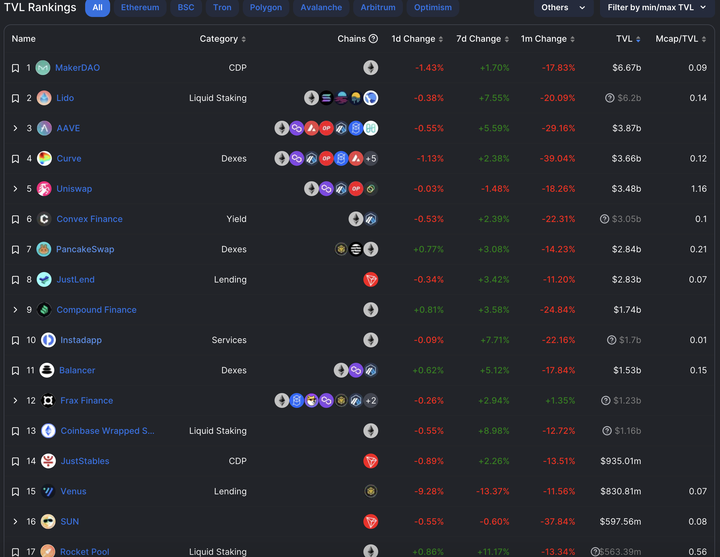Bookmark the MakerDAO row
Viewport: 720px width, 557px height.
15,68
